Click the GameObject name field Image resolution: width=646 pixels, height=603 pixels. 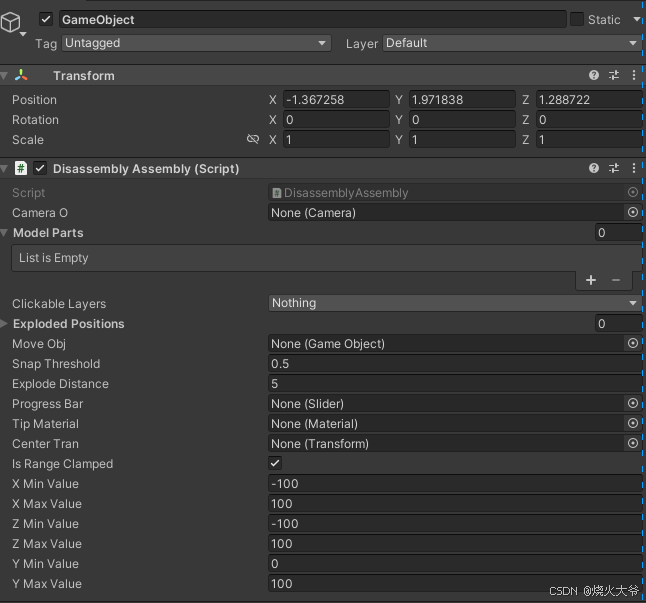(313, 19)
